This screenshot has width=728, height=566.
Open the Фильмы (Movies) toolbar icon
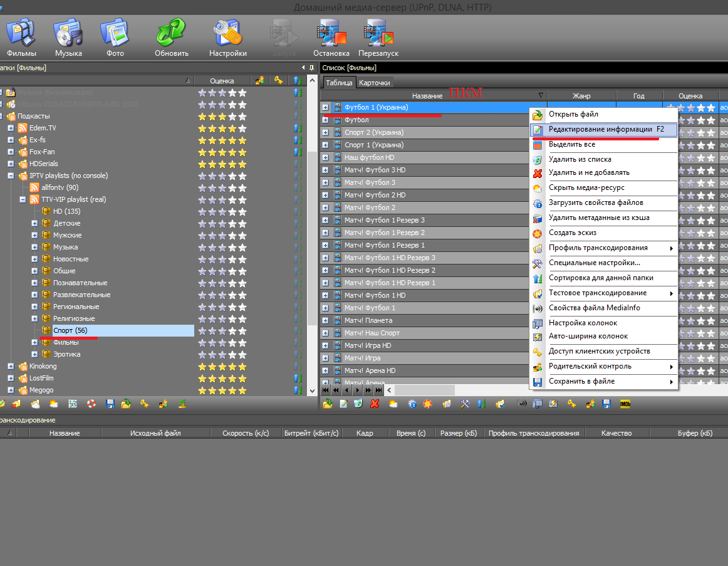click(21, 38)
